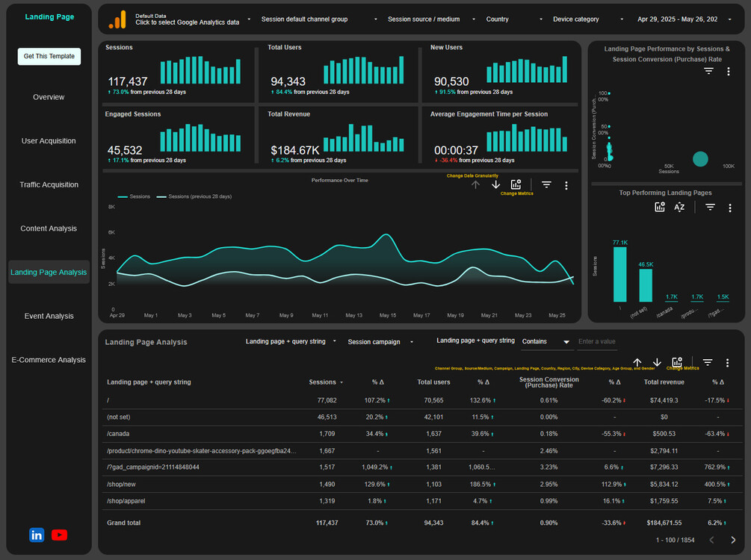Click Total Revenue scorecard $184.67K
This screenshot has height=560, width=751.
pos(294,150)
